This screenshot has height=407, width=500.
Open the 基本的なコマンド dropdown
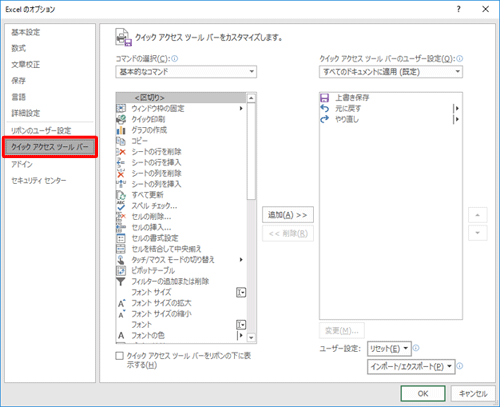click(x=186, y=72)
